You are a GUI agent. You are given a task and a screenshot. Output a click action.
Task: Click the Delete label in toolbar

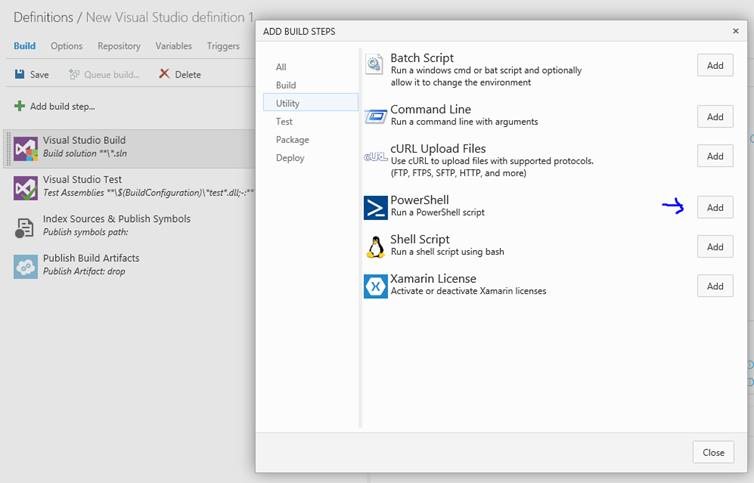pyautogui.click(x=188, y=75)
